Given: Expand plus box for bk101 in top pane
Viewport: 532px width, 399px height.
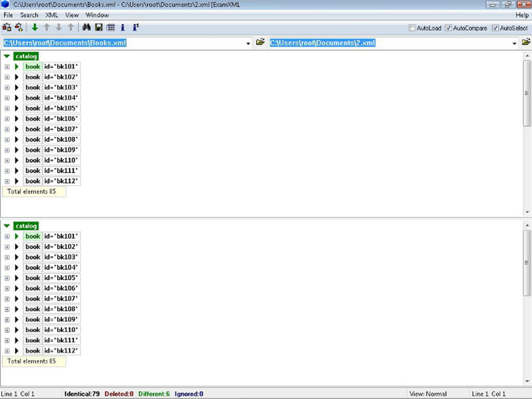Looking at the screenshot, I should (7, 66).
